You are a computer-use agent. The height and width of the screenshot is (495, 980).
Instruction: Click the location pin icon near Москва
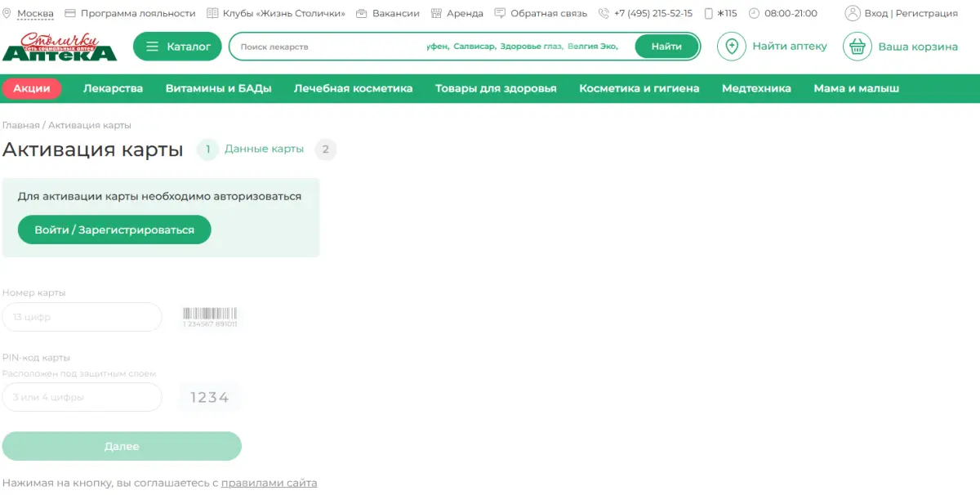7,13
